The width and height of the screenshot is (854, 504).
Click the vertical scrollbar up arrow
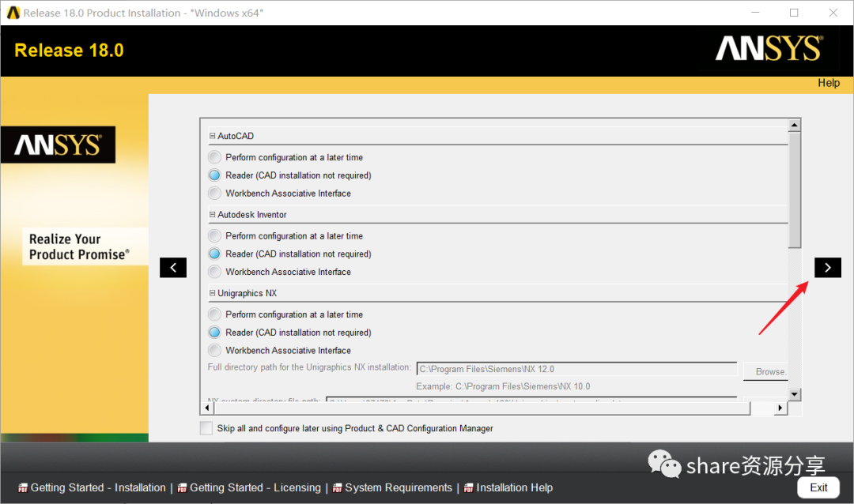[795, 125]
